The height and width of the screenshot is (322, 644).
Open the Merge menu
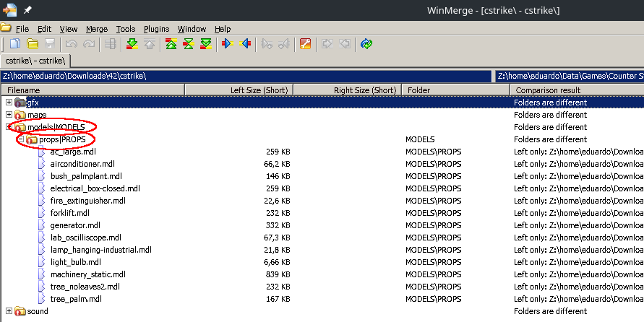pyautogui.click(x=97, y=29)
